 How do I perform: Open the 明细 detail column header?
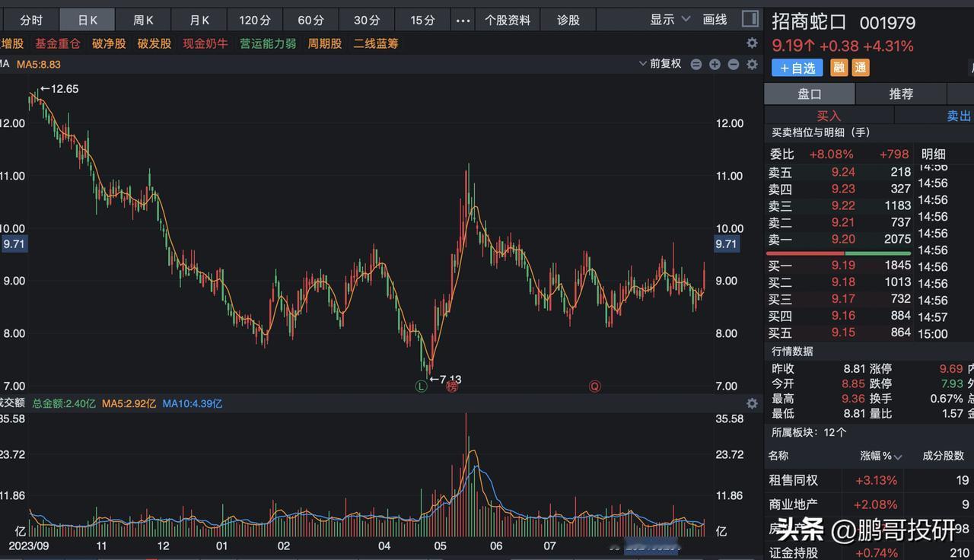[x=933, y=154]
